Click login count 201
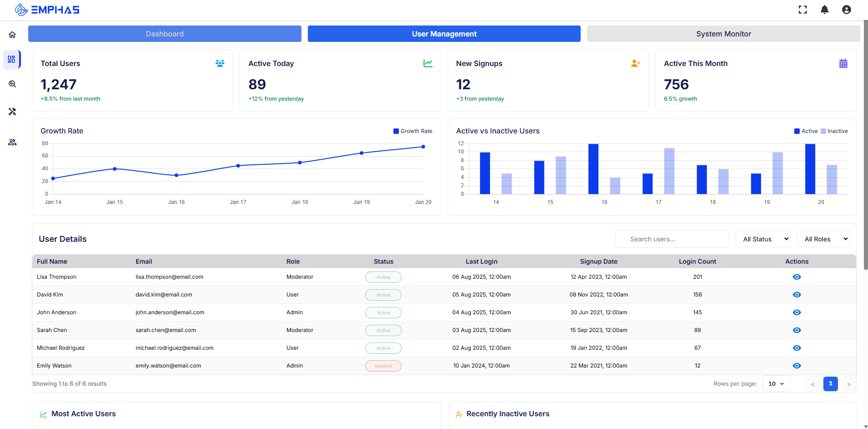Viewport: 868px width, 429px height. tap(698, 277)
